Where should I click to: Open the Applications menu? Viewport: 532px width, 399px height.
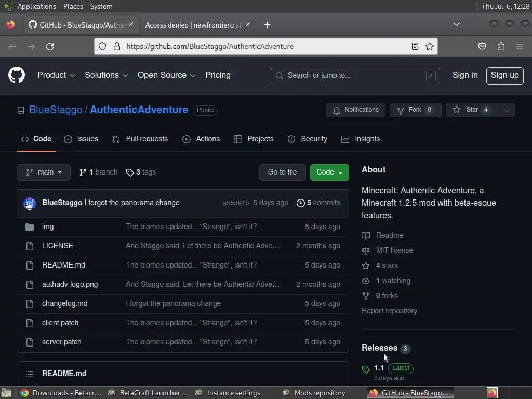tap(37, 6)
